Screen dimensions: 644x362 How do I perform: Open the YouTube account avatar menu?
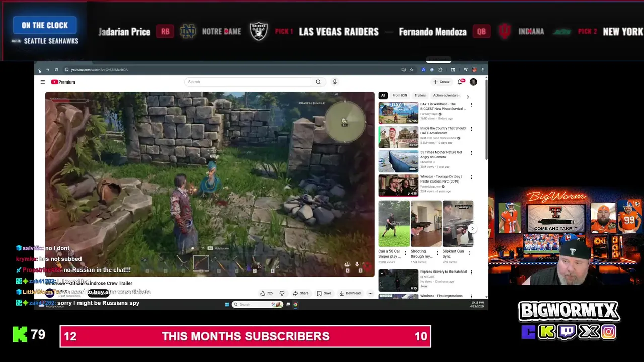point(473,82)
